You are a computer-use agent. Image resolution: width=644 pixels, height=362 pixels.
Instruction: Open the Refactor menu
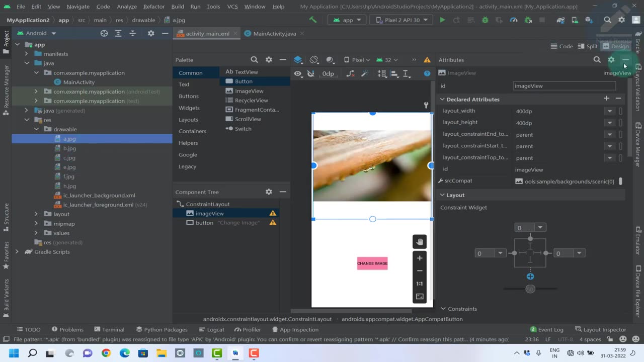coord(153,7)
